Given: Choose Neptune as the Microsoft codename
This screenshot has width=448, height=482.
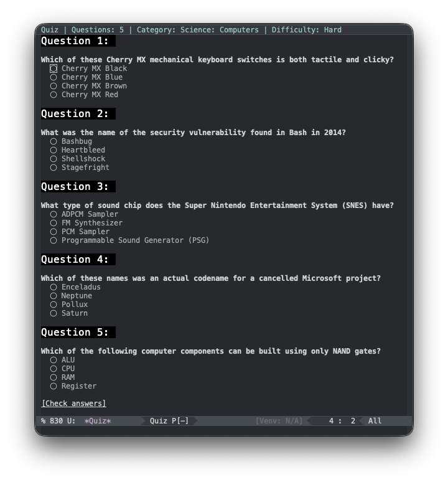Looking at the screenshot, I should tap(54, 296).
